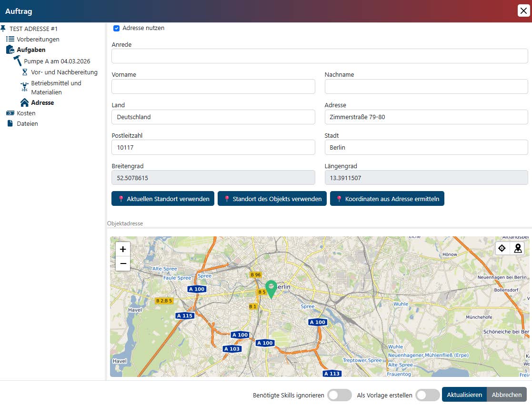Image resolution: width=532 pixels, height=406 pixels.
Task: Open the Anrede selection field
Action: tap(319, 56)
